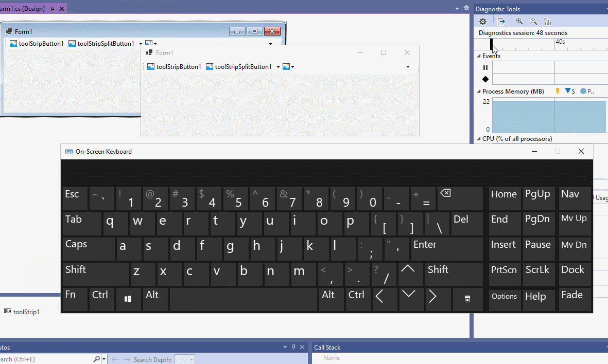
Task: Zoom in on the diagnostics timeline
Action: click(519, 21)
